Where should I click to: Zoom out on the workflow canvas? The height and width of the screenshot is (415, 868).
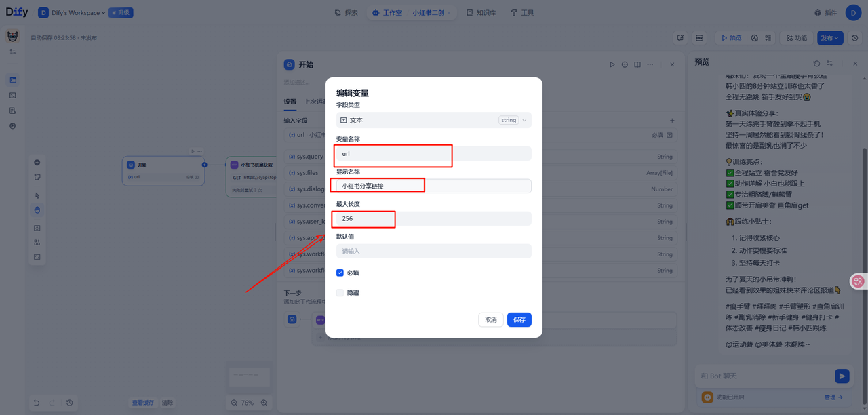coord(234,403)
